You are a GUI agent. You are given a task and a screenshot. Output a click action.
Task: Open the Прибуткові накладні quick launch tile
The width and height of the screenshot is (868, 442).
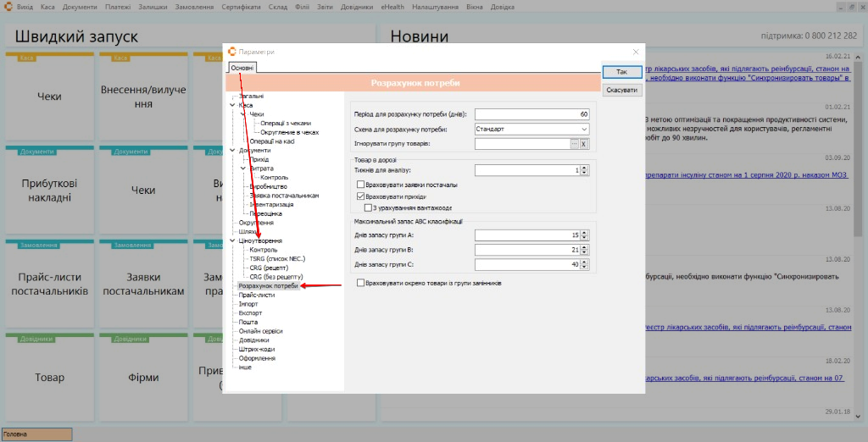click(49, 190)
